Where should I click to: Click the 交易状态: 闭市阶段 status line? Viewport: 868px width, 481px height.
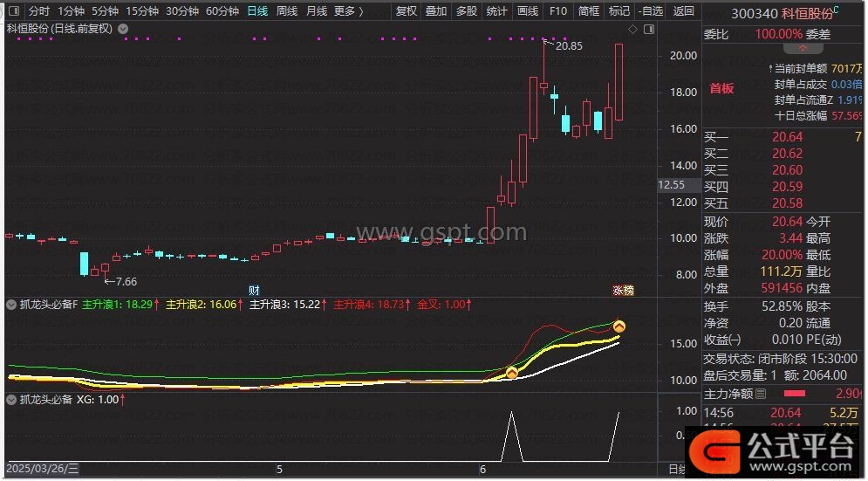(780, 359)
